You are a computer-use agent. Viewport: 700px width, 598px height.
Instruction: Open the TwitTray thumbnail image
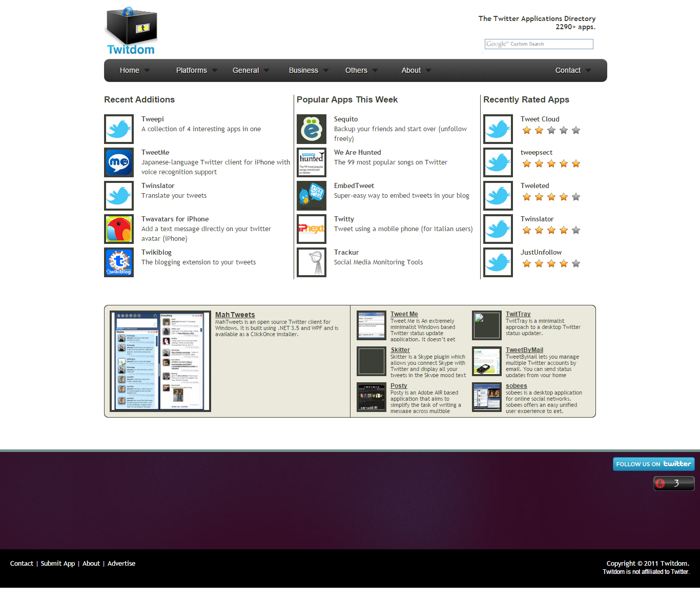click(x=487, y=325)
